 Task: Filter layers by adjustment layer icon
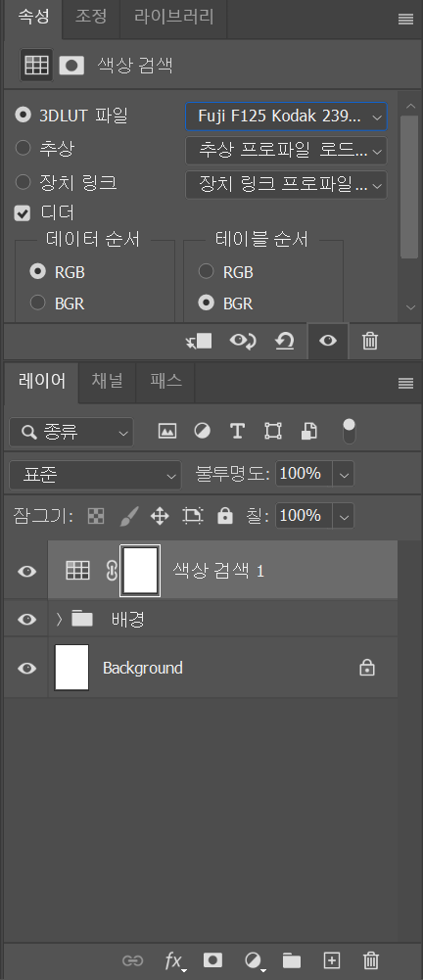coord(202,431)
